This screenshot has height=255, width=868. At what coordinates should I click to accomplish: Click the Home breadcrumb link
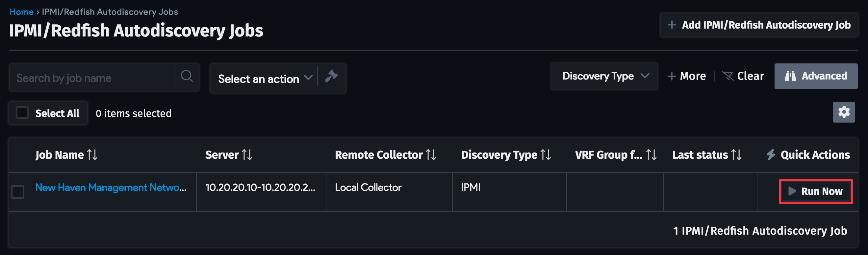pos(22,12)
